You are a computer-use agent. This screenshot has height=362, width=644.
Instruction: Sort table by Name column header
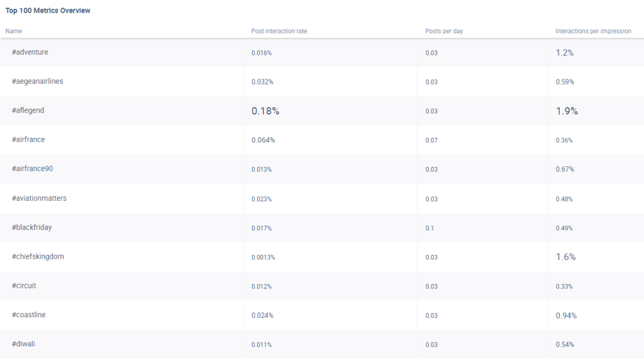coord(14,31)
